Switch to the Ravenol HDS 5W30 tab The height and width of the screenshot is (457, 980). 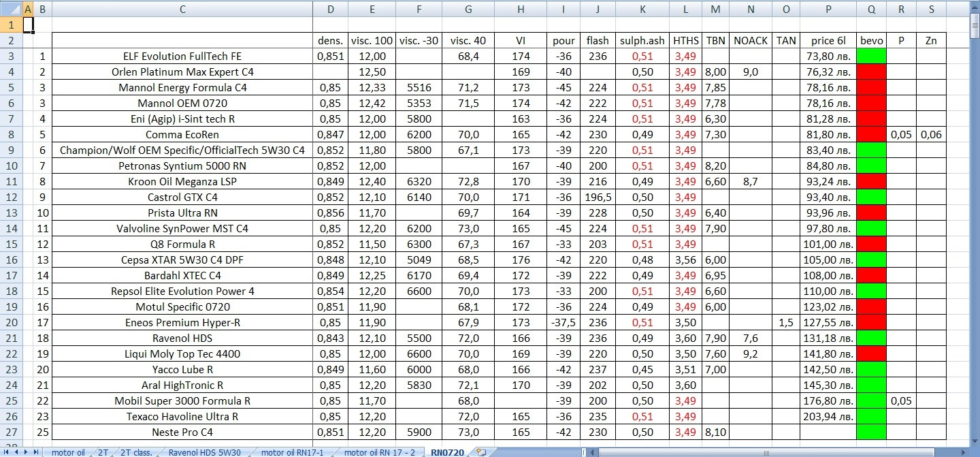pyautogui.click(x=204, y=452)
